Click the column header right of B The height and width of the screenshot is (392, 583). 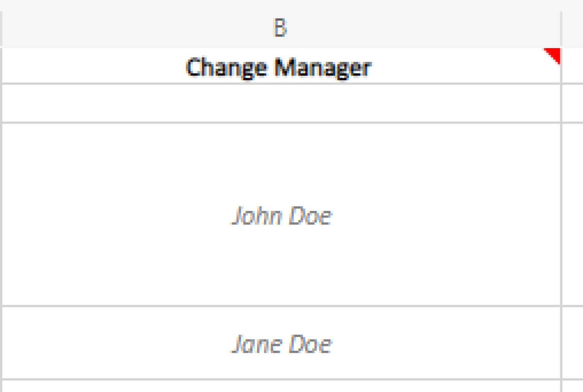[x=573, y=28]
